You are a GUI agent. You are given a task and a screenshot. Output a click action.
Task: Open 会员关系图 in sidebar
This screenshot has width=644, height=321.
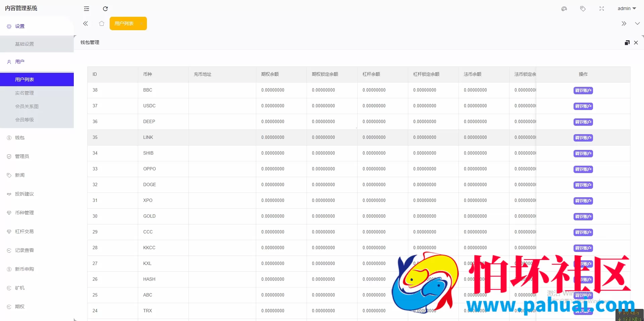pos(37,106)
